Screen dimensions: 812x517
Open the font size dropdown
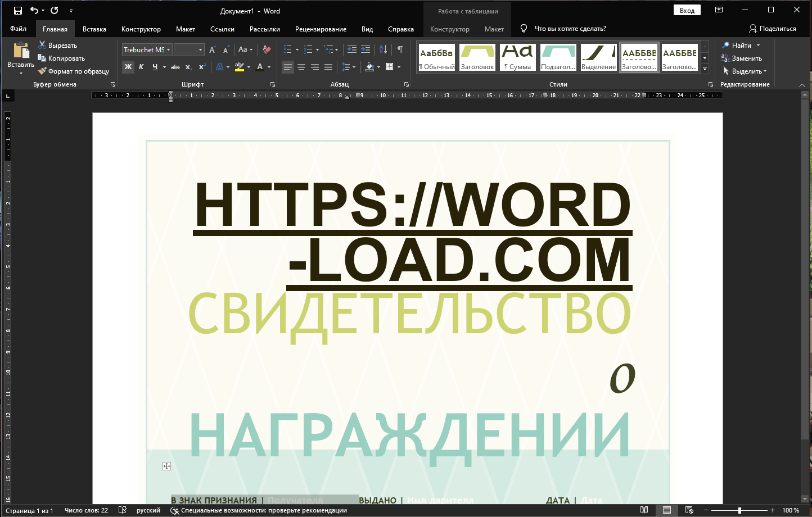tap(200, 50)
